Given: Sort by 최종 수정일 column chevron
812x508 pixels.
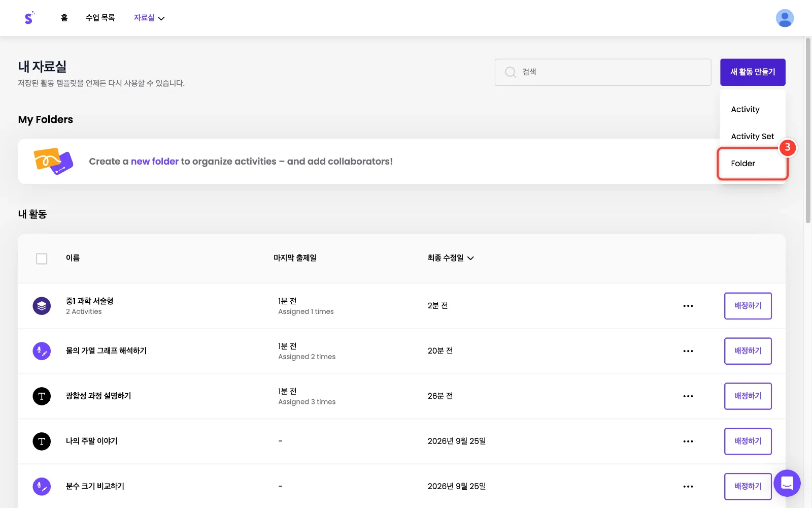Looking at the screenshot, I should coord(470,258).
